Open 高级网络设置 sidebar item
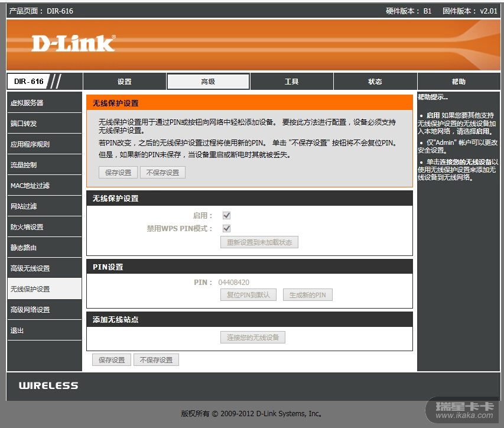The height and width of the screenshot is (428, 504). pyautogui.click(x=44, y=310)
